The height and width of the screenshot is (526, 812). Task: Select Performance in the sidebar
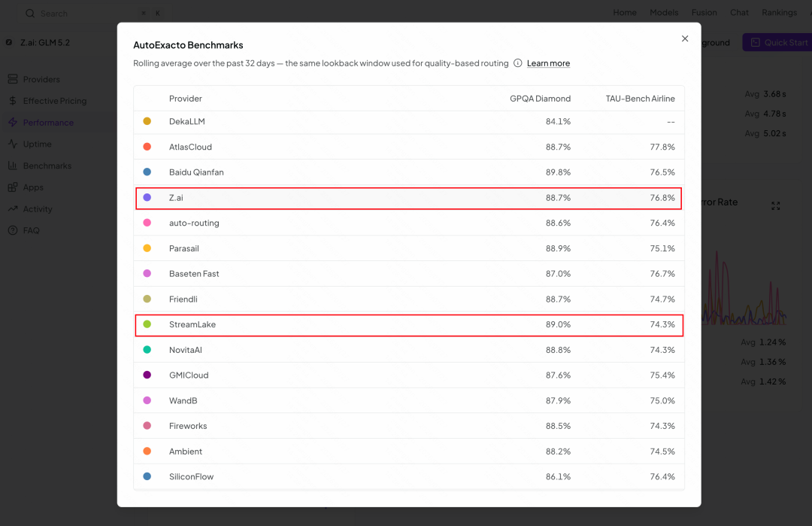[x=48, y=123]
